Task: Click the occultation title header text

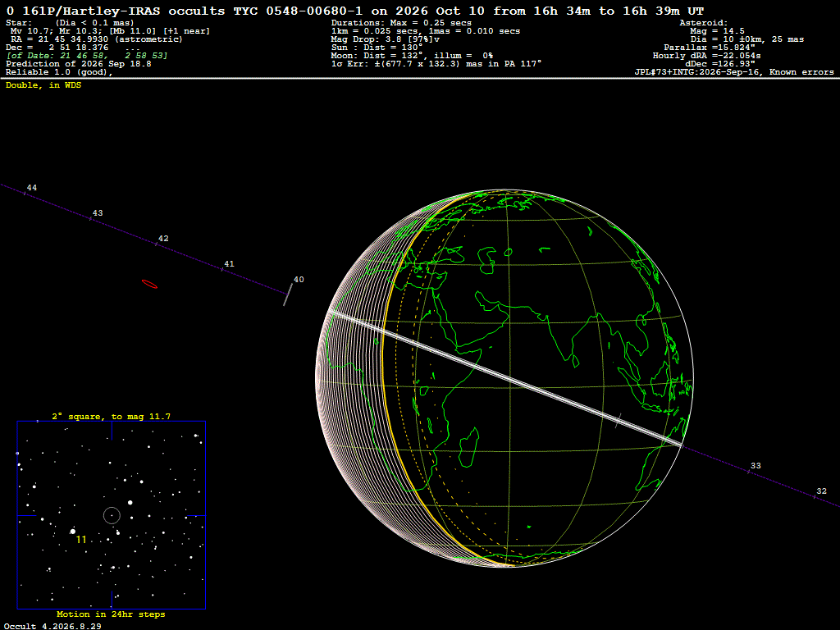Action: (x=354, y=11)
